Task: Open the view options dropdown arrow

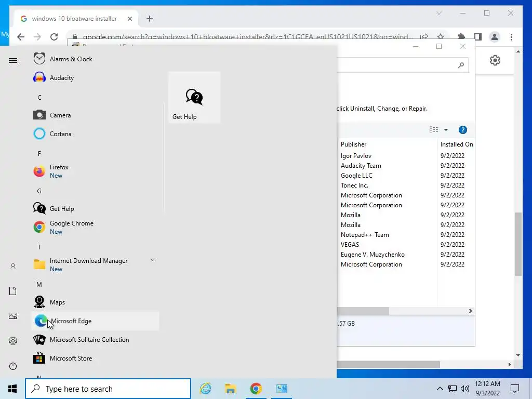Action: click(x=446, y=130)
